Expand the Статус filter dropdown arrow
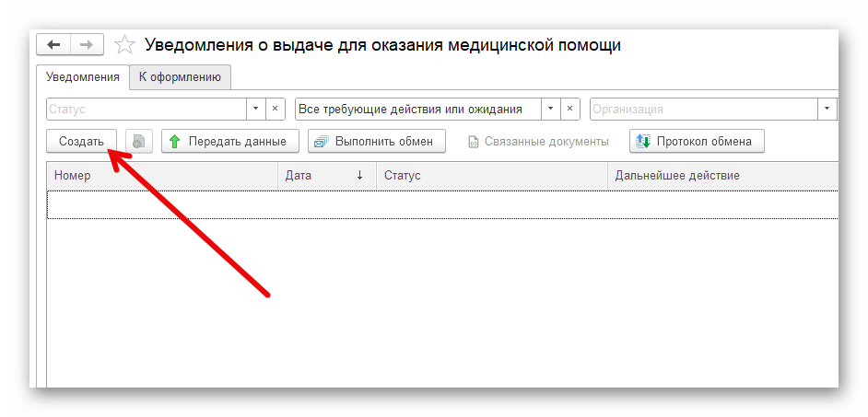 pyautogui.click(x=256, y=109)
